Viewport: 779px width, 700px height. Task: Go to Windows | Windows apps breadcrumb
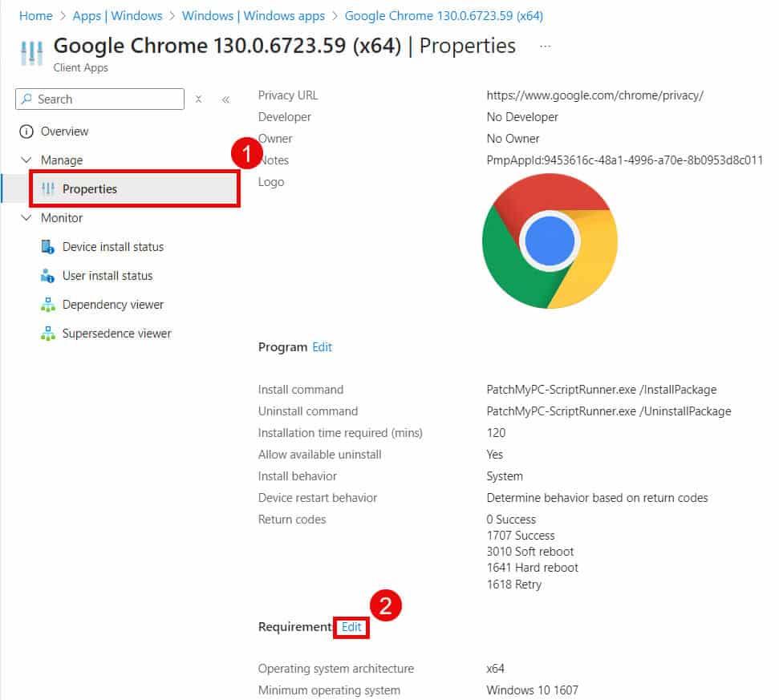pyautogui.click(x=254, y=16)
